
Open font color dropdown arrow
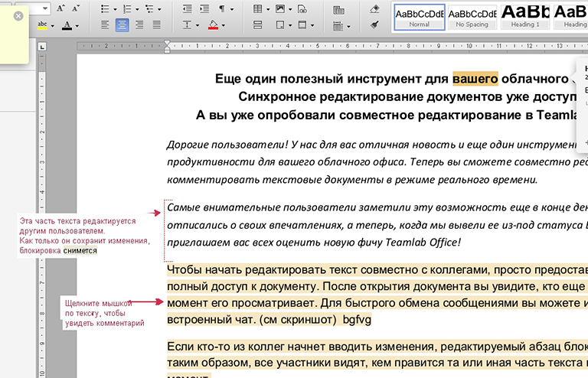tap(77, 26)
